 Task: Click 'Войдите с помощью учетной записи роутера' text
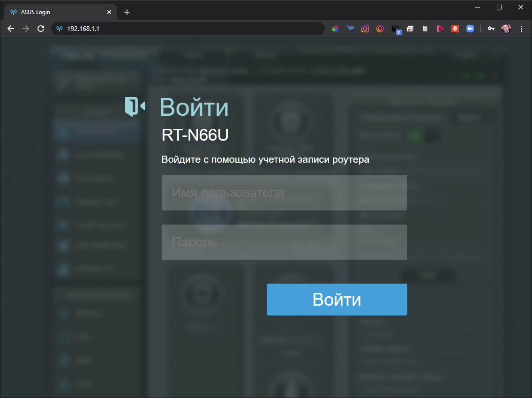(x=265, y=159)
